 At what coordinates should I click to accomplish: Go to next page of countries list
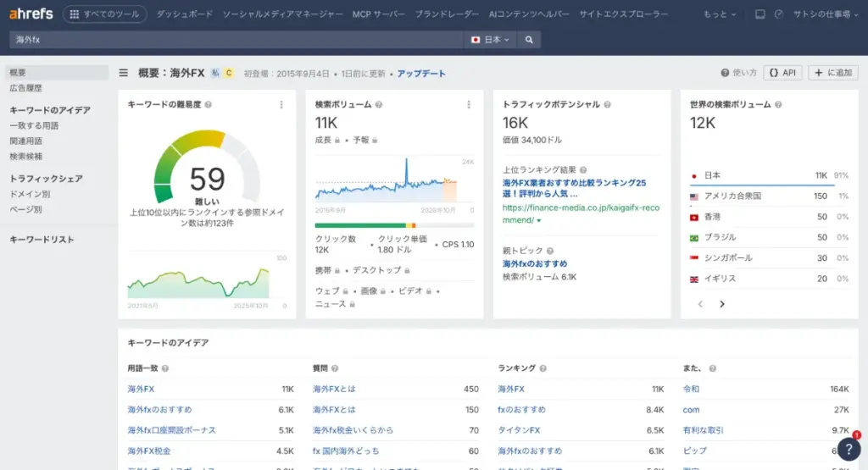coord(721,303)
